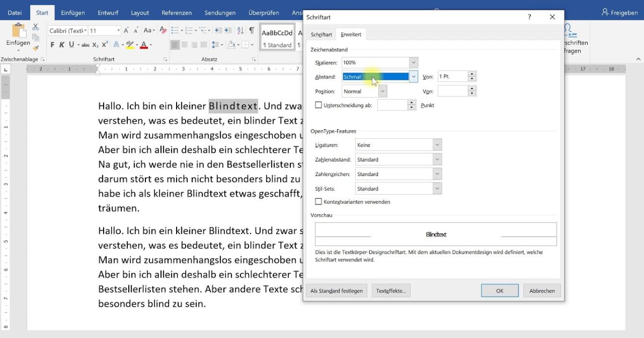Enable Kontextvarianten verwenden checkbox
This screenshot has width=644, height=338.
[319, 202]
